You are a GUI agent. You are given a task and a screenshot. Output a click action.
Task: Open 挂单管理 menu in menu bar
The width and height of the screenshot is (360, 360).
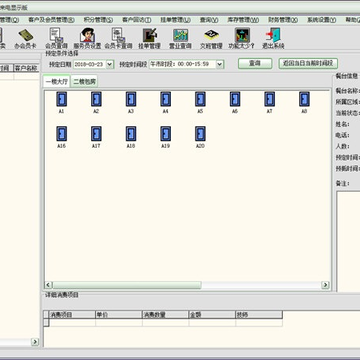176,20
